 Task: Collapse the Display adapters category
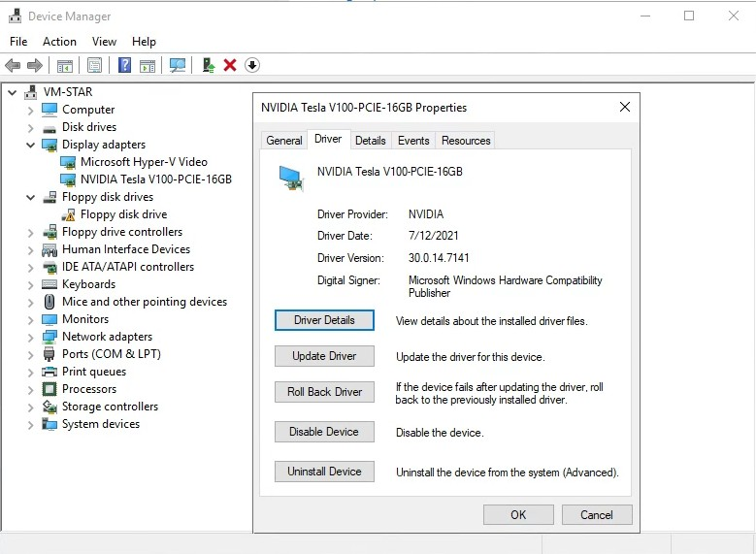pos(30,145)
